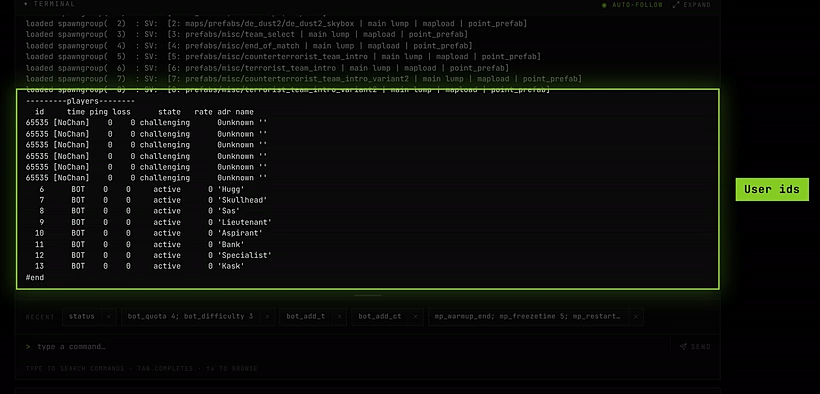Image resolution: width=820 pixels, height=394 pixels.
Task: Grab the terminal resize handle bar
Action: tap(368, 296)
